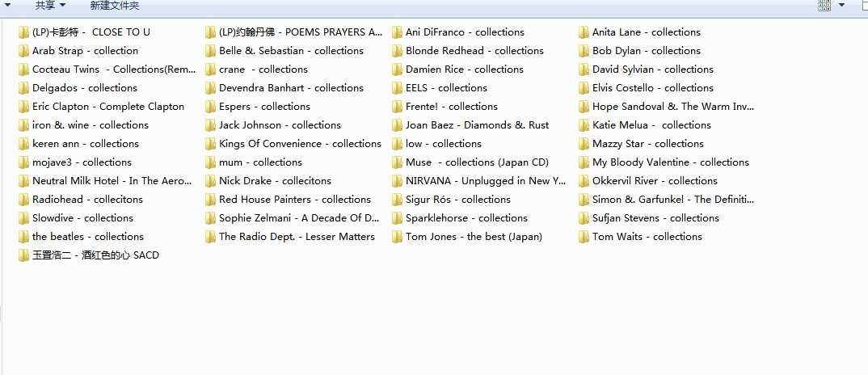Click the Tom Waits - collections name
This screenshot has width=868, height=375.
pyautogui.click(x=647, y=237)
